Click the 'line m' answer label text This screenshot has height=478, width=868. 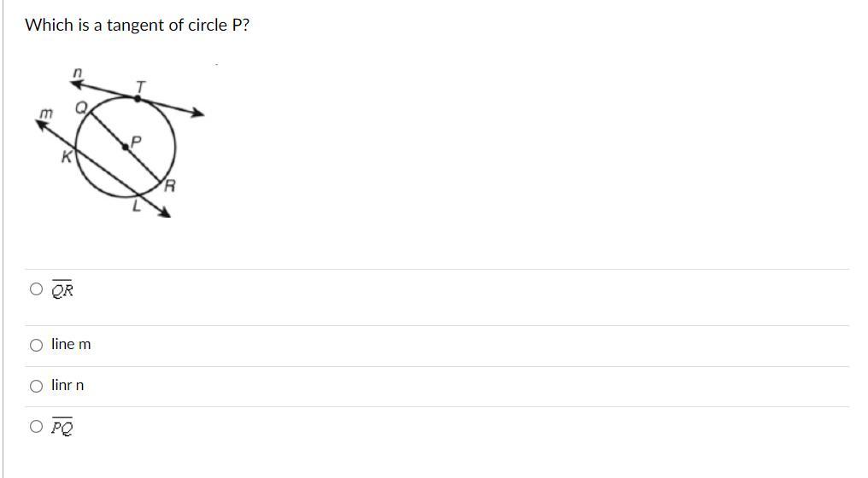click(71, 344)
